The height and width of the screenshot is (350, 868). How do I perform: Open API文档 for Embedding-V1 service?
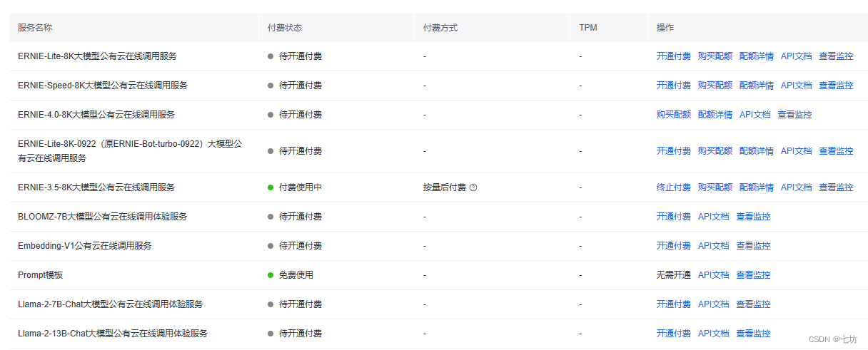(x=714, y=246)
